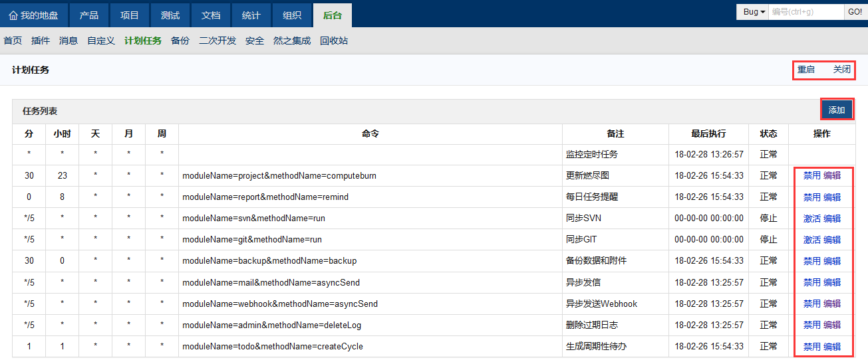The image size is (868, 362).
Task: Click the GO! button
Action: click(855, 12)
